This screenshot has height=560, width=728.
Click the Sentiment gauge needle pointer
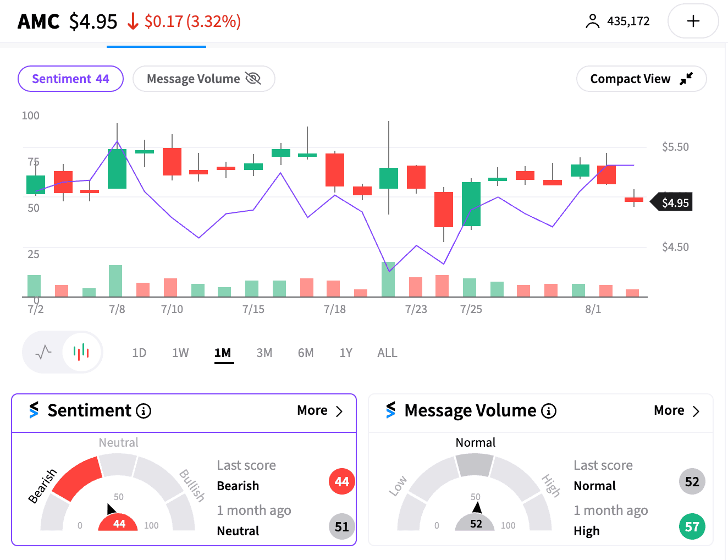point(111,508)
